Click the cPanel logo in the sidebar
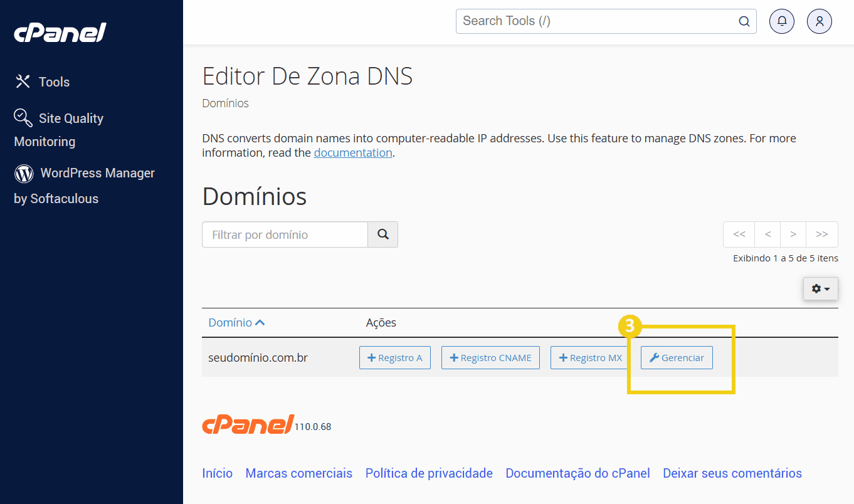 [x=60, y=32]
